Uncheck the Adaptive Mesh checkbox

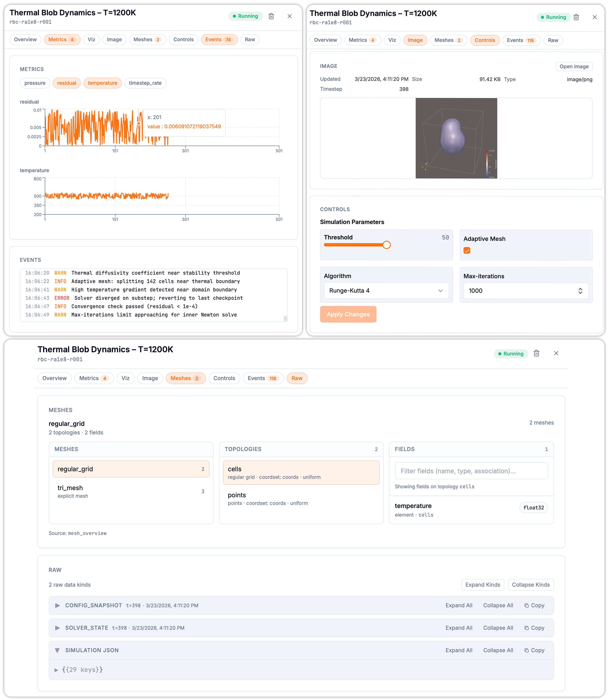pyautogui.click(x=467, y=250)
